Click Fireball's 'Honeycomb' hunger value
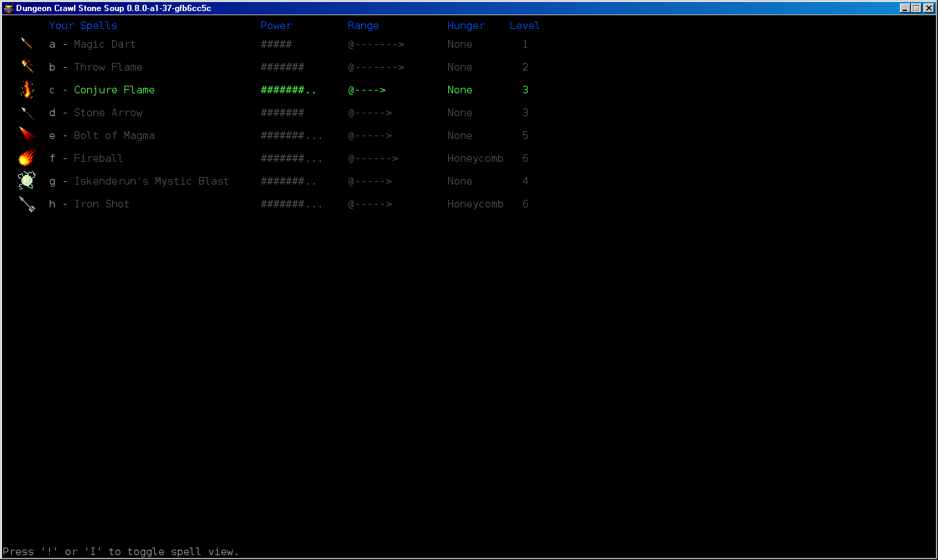Image resolution: width=938 pixels, height=560 pixels. (475, 158)
